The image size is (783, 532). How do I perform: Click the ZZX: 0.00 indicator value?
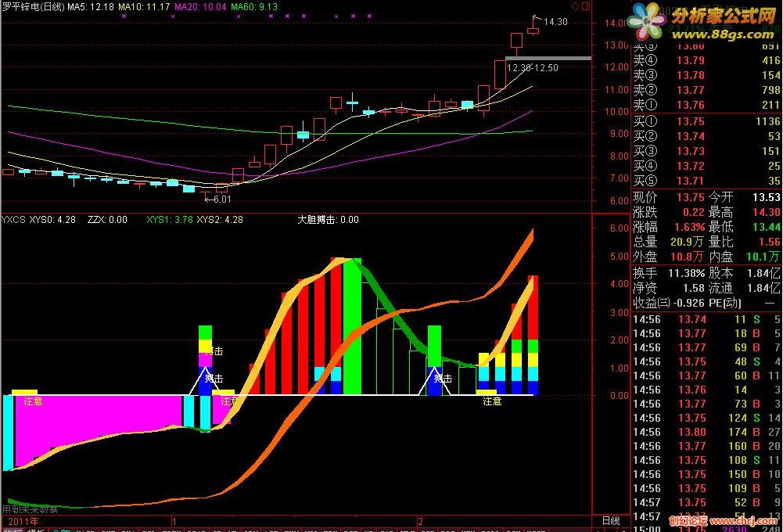(107, 219)
